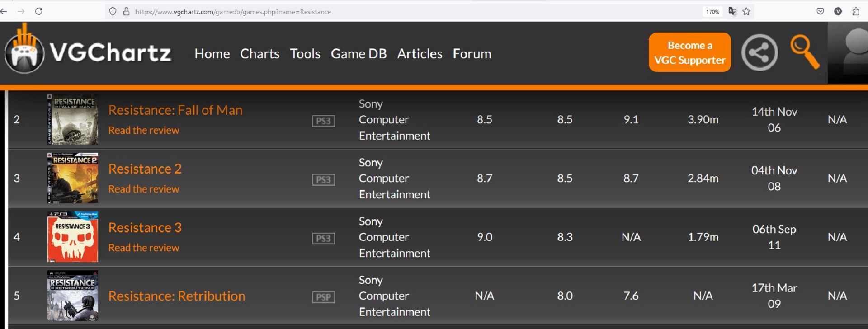Click the browser address bar URL
The width and height of the screenshot is (868, 329).
pos(233,12)
